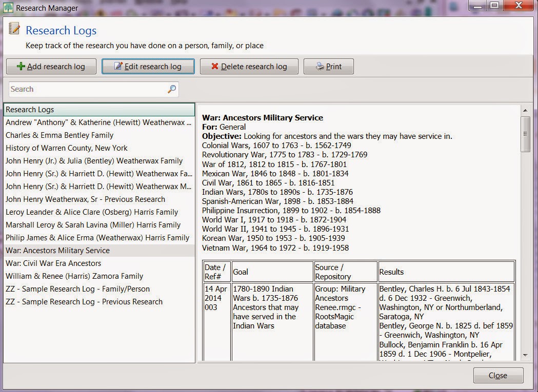Select Philip James & Alice Erma Harris Family
The height and width of the screenshot is (392, 538).
pos(99,238)
